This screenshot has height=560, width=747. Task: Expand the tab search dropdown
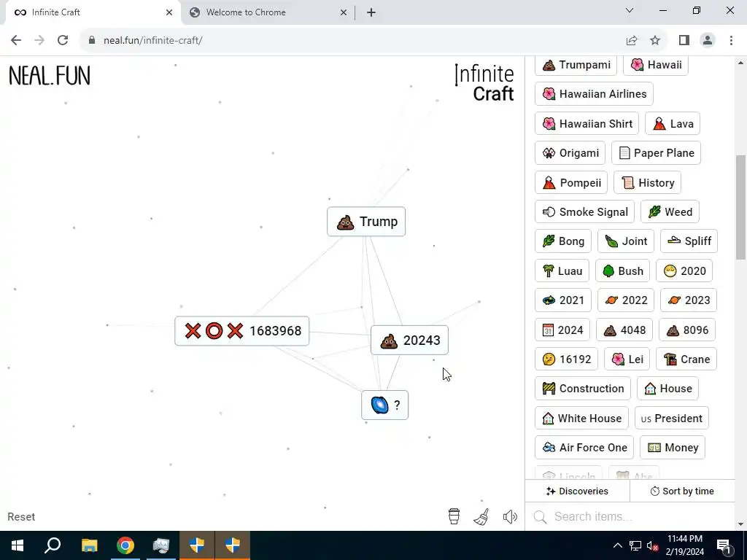630,10
